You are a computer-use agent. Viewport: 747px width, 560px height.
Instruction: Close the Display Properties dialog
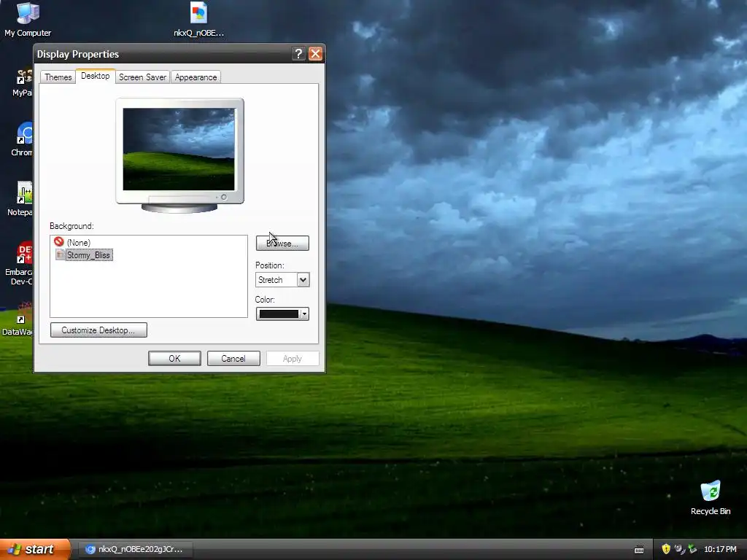[315, 54]
